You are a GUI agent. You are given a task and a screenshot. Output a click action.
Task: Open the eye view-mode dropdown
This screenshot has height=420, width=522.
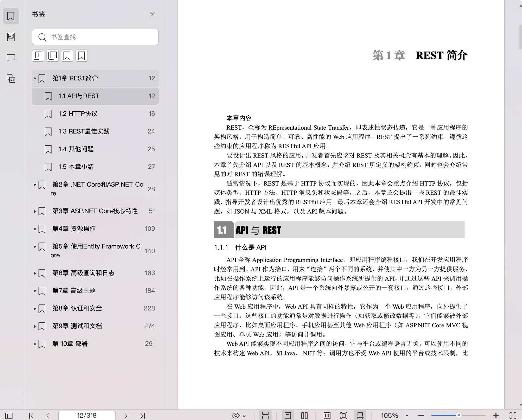(239, 416)
